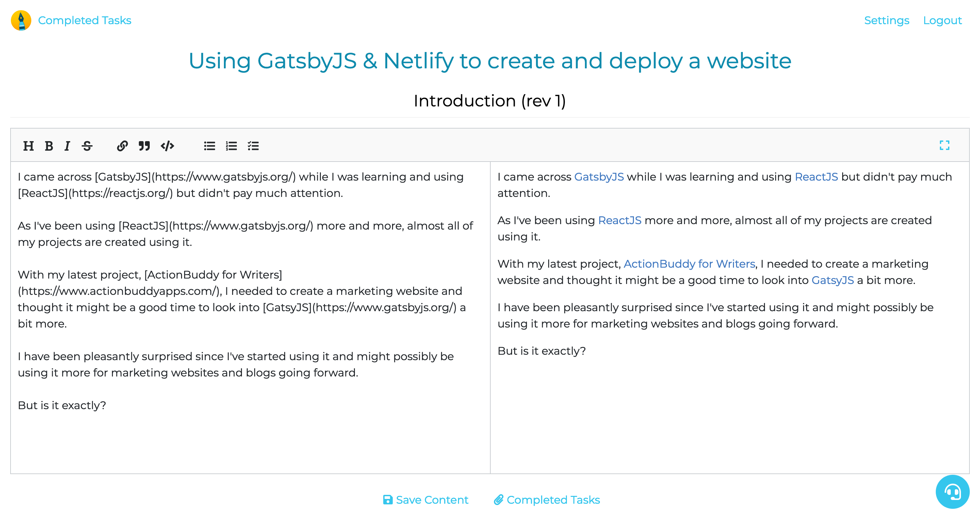Apply strikethrough formatting
The height and width of the screenshot is (519, 980).
87,146
